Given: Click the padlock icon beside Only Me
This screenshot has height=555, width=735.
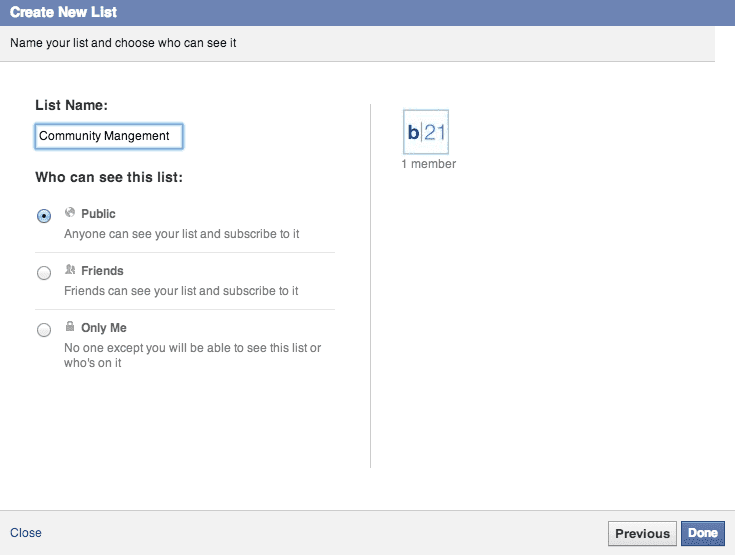Looking at the screenshot, I should pyautogui.click(x=70, y=326).
